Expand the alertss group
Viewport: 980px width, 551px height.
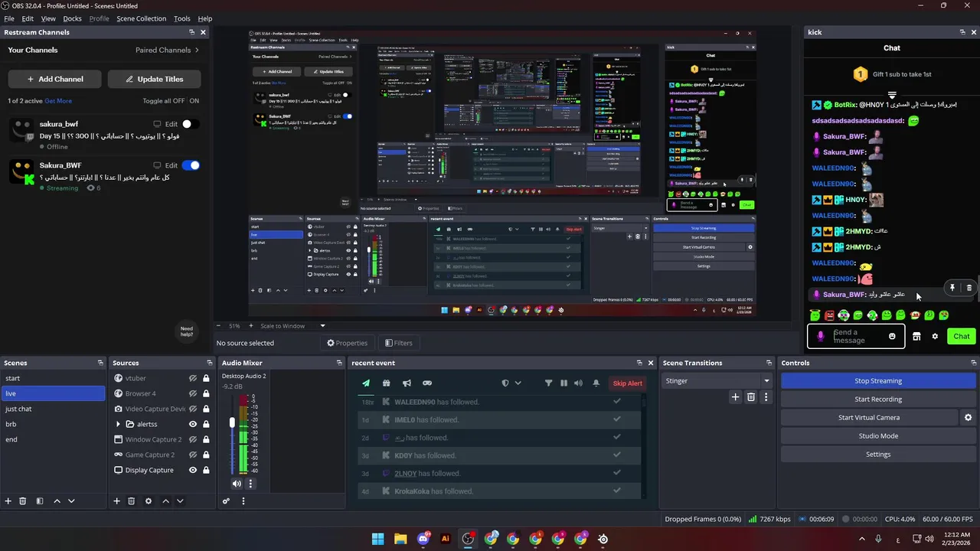(x=118, y=424)
